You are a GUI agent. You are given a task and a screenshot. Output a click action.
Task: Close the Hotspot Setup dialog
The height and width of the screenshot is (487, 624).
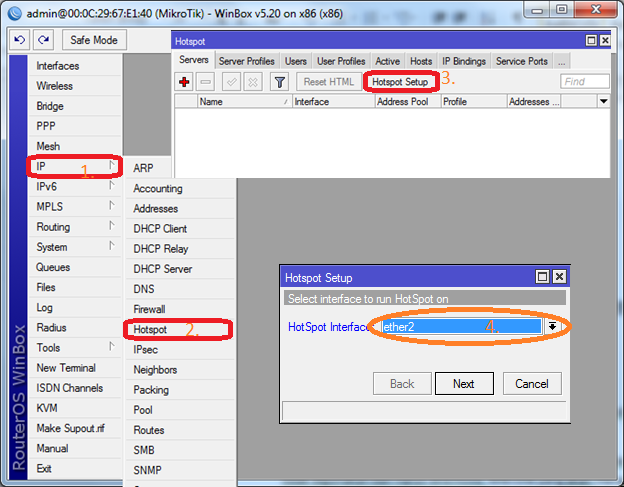coord(559,277)
